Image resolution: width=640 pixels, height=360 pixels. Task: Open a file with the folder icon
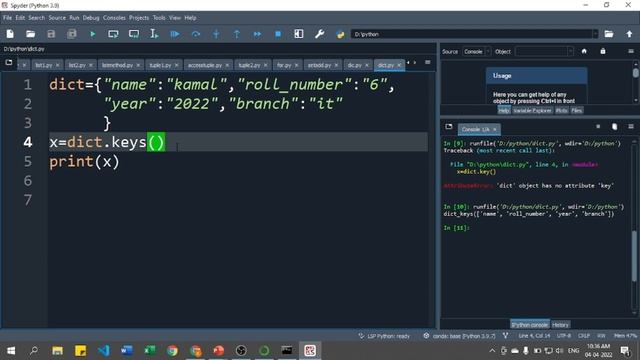[x=30, y=34]
